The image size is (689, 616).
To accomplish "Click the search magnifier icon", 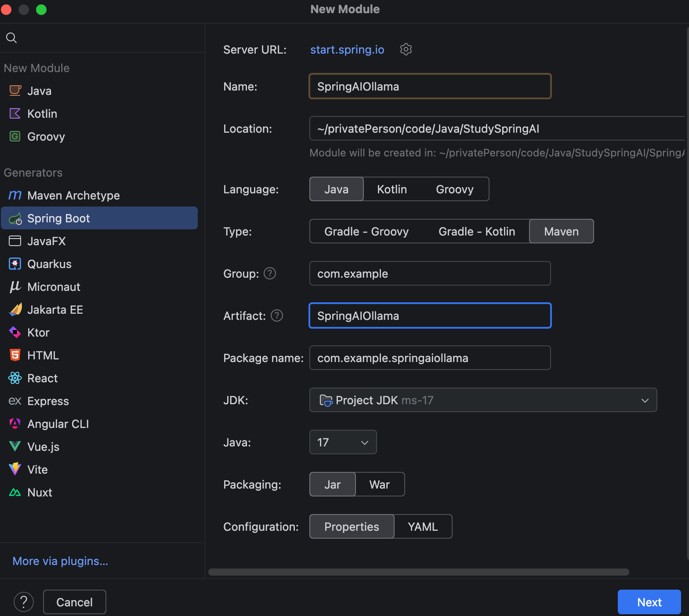I will coord(11,38).
